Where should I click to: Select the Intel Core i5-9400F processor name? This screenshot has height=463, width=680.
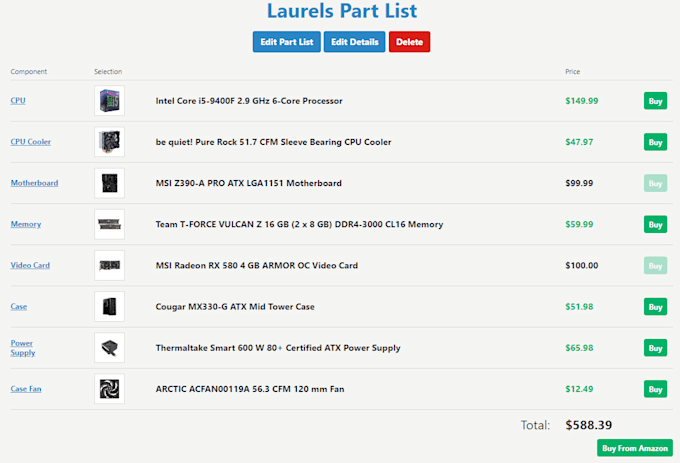(x=249, y=101)
